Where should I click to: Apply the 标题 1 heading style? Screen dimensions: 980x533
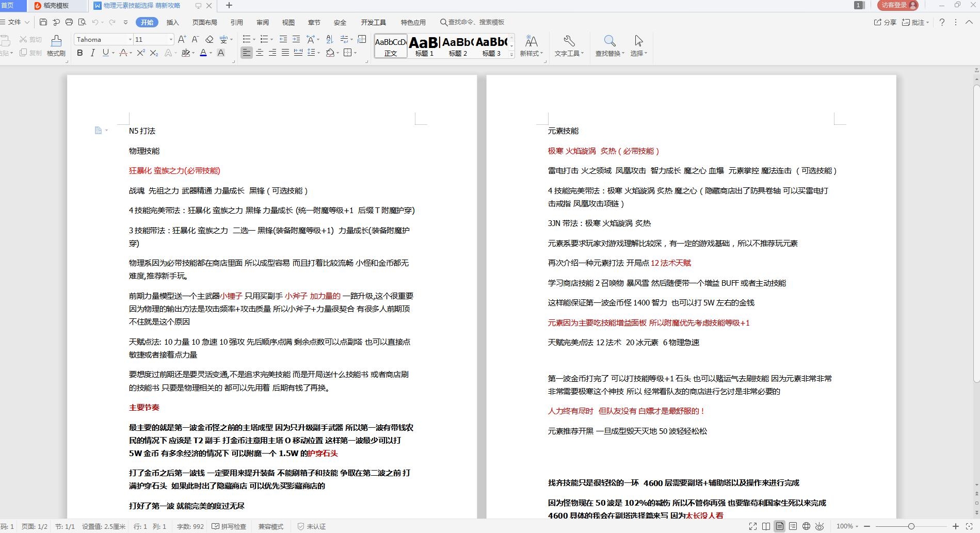click(x=424, y=46)
